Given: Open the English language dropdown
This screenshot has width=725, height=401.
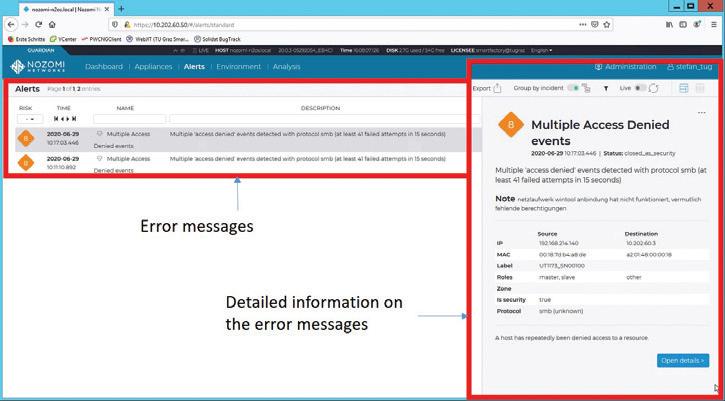Looking at the screenshot, I should pos(541,50).
